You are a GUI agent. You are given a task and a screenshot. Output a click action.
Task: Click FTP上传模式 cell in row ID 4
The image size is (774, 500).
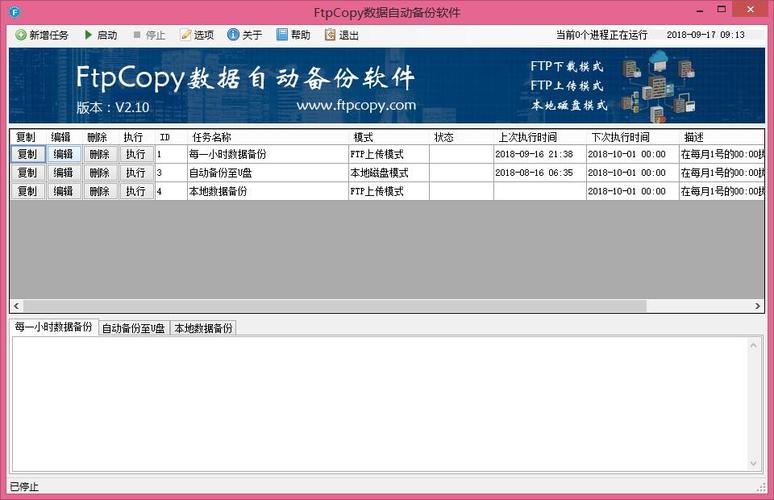point(388,191)
